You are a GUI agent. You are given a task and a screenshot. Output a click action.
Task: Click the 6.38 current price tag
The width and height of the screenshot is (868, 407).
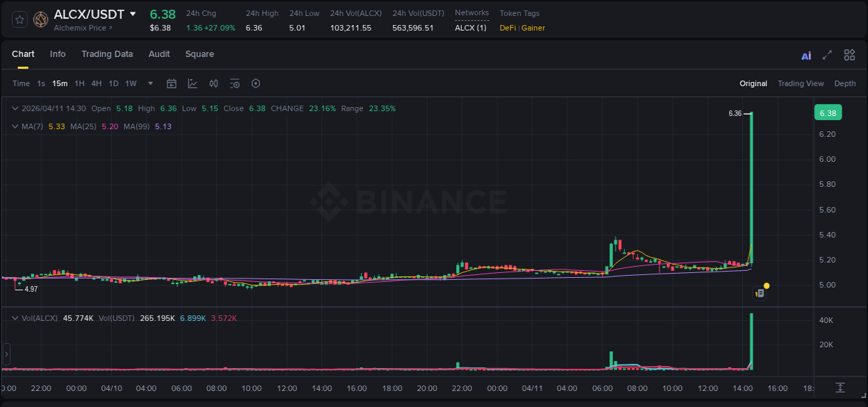[x=828, y=113]
